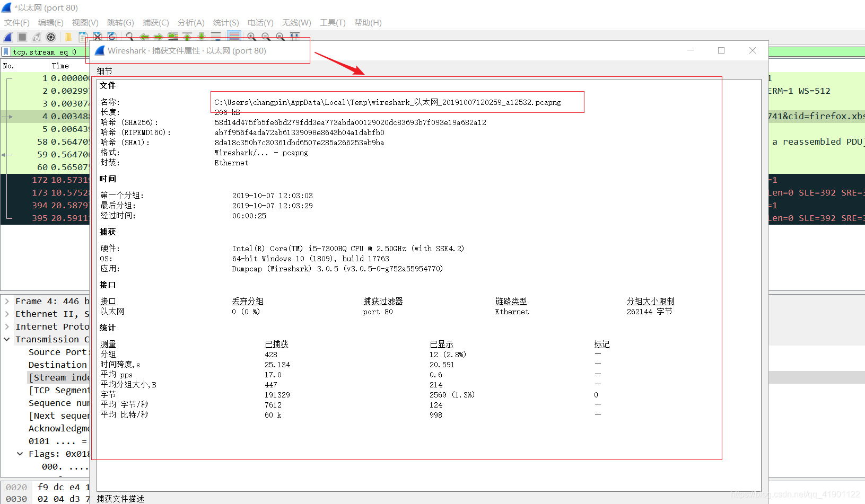The height and width of the screenshot is (504, 865).
Task: Open the 帮助(H) menu
Action: pos(368,23)
